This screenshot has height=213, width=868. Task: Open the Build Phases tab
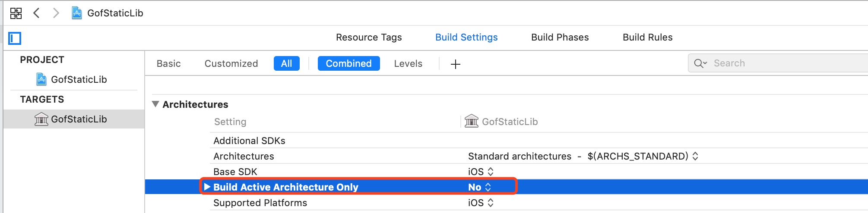(x=560, y=38)
